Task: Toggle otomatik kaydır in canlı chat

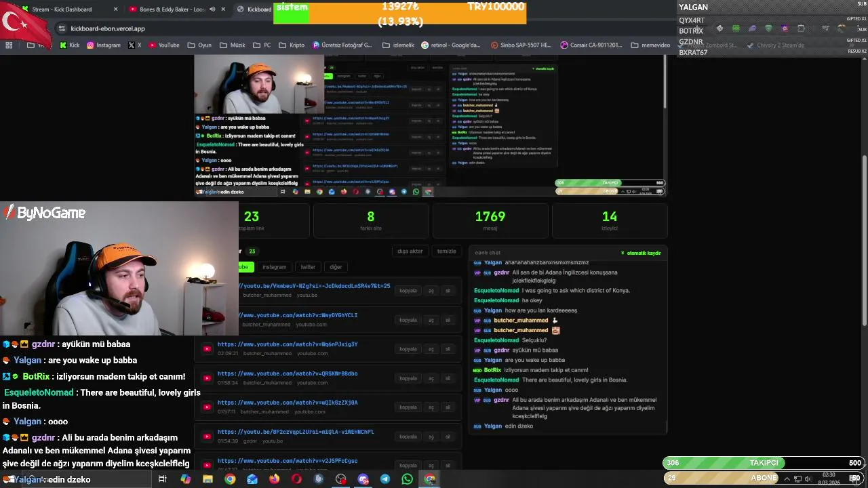Action: pos(641,253)
